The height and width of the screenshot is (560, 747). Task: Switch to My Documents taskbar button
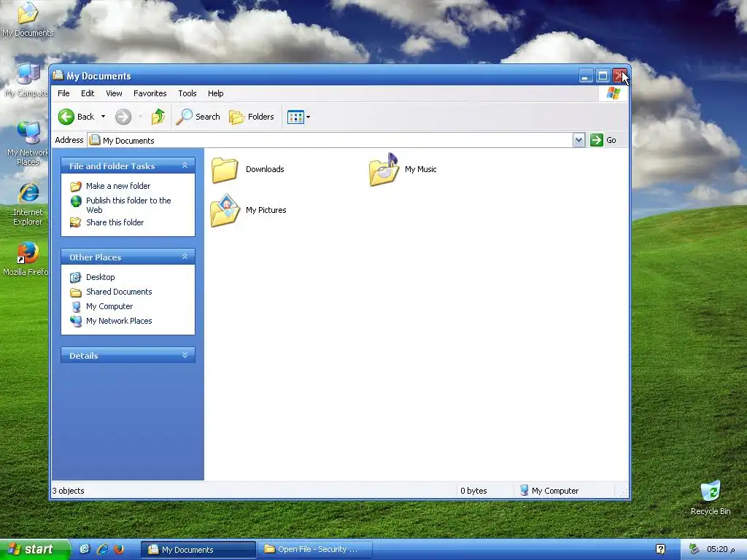tap(198, 550)
